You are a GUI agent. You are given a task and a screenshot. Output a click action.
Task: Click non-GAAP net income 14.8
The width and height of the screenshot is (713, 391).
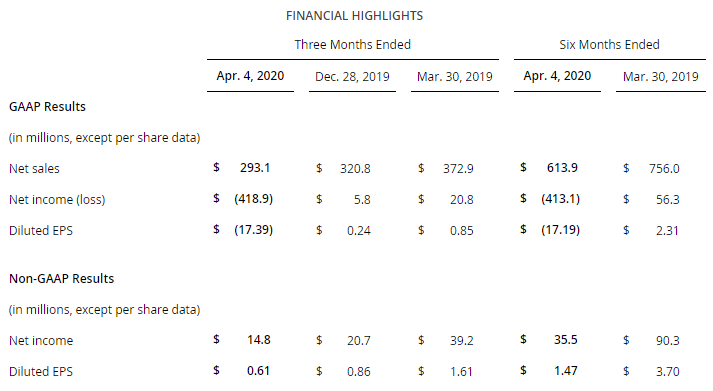(259, 340)
